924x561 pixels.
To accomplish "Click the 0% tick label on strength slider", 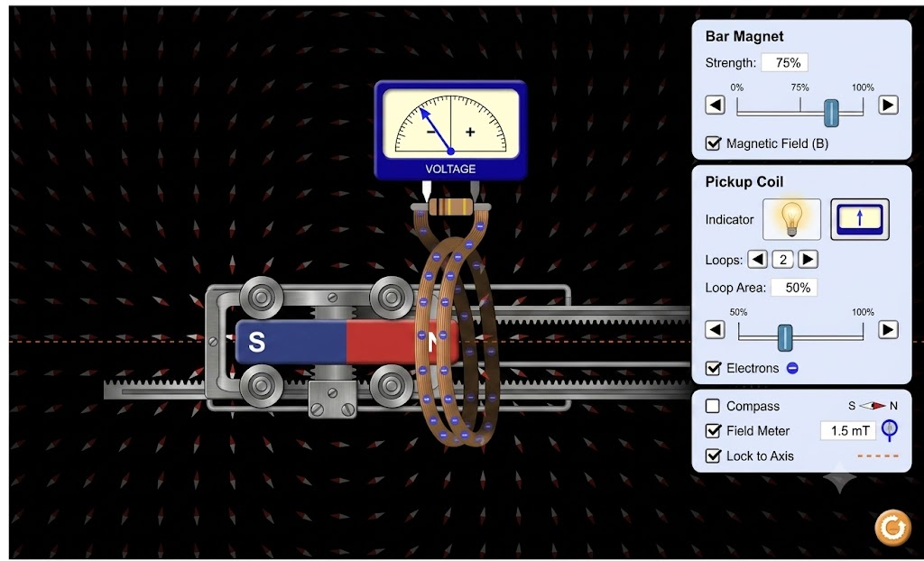I will pos(736,87).
